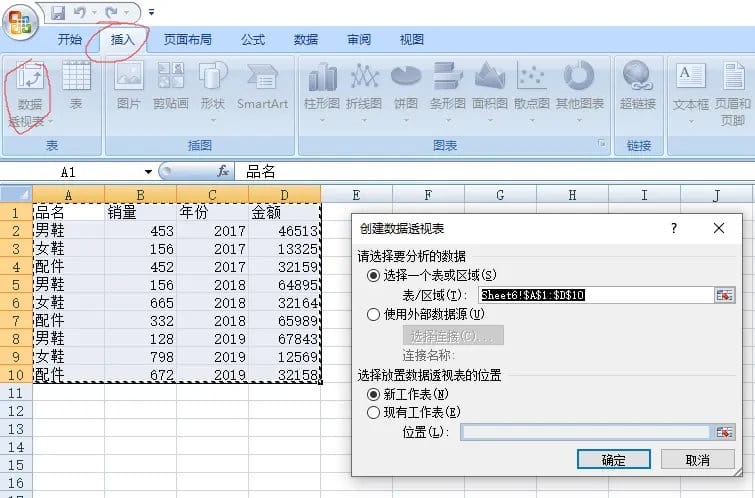Choose 'Existing worksheet' (现有工作表) radio button

374,412
